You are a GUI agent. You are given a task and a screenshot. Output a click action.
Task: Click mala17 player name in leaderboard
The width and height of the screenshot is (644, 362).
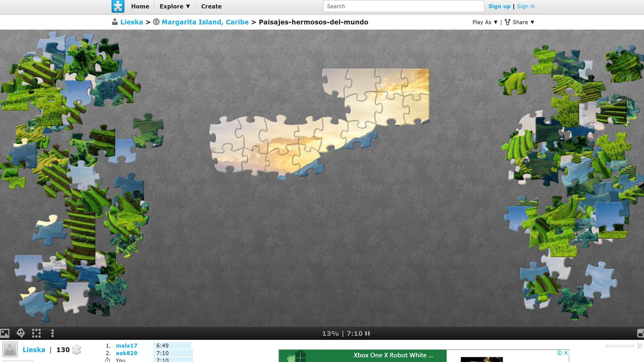[x=126, y=345]
